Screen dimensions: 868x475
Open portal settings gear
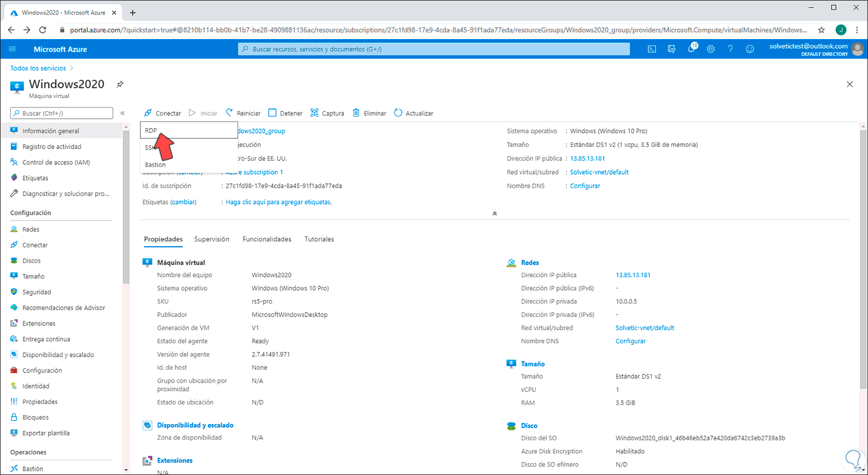click(x=711, y=49)
